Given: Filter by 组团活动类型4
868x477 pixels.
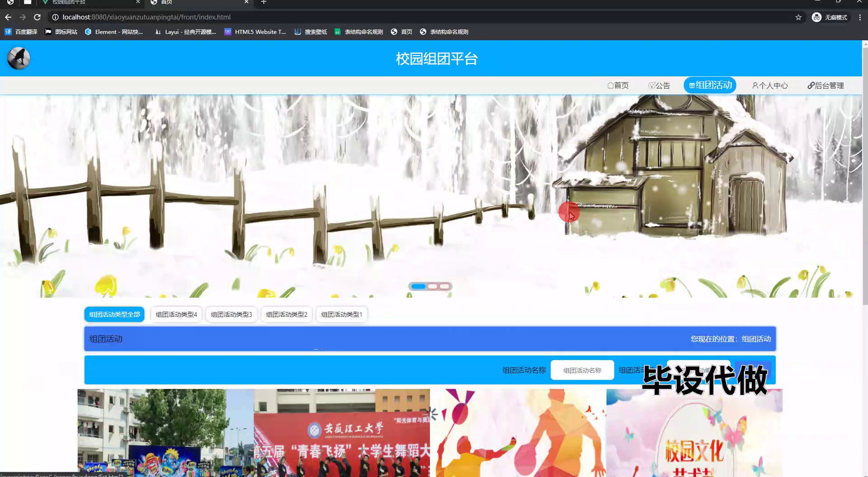Looking at the screenshot, I should 176,314.
